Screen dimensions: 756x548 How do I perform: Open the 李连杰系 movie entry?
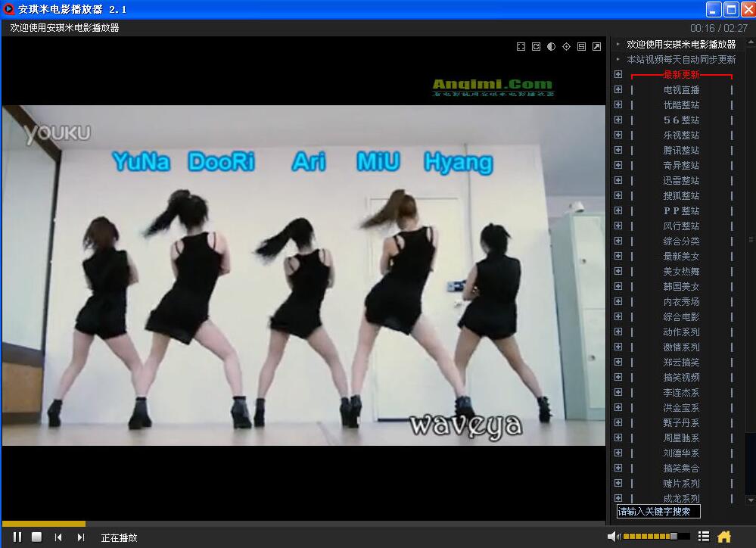[x=681, y=393]
